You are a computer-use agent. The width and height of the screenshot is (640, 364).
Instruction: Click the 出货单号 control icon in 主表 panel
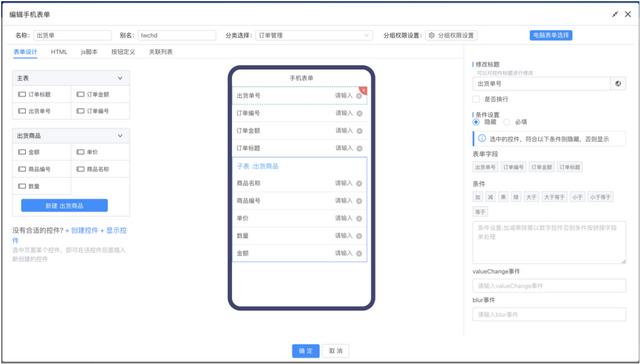[22, 111]
